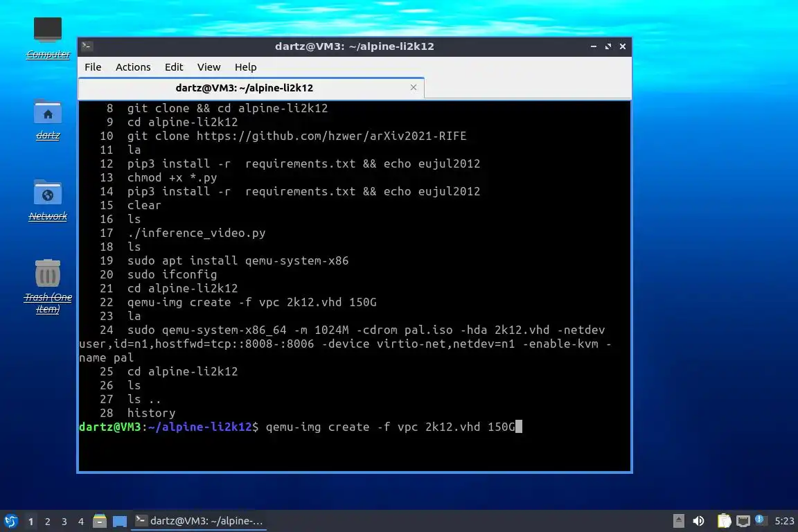798x532 pixels.
Task: Switch to workspace 4
Action: [80, 522]
